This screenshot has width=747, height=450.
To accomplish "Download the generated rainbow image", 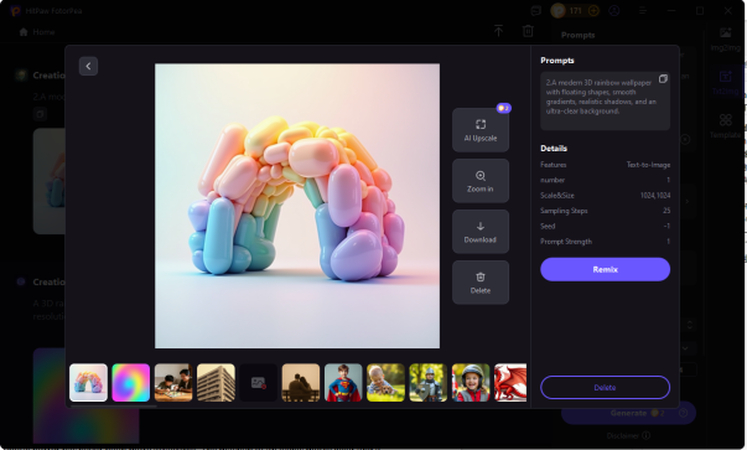I will pos(480,232).
